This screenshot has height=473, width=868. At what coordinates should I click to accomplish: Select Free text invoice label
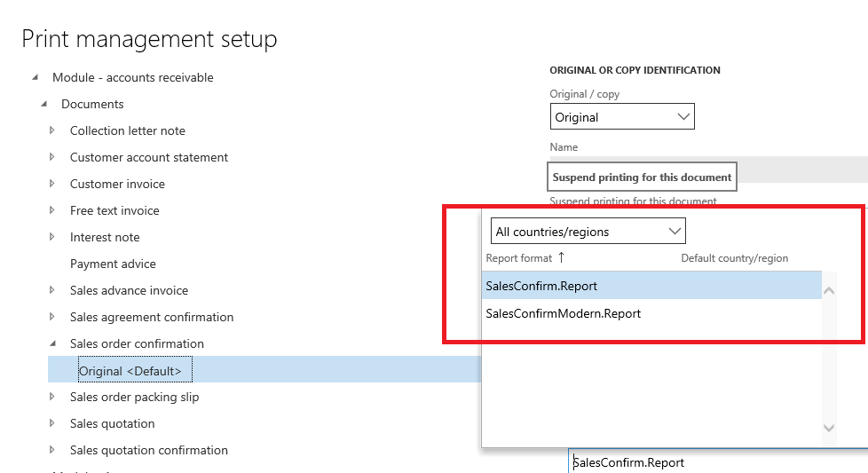click(x=114, y=210)
